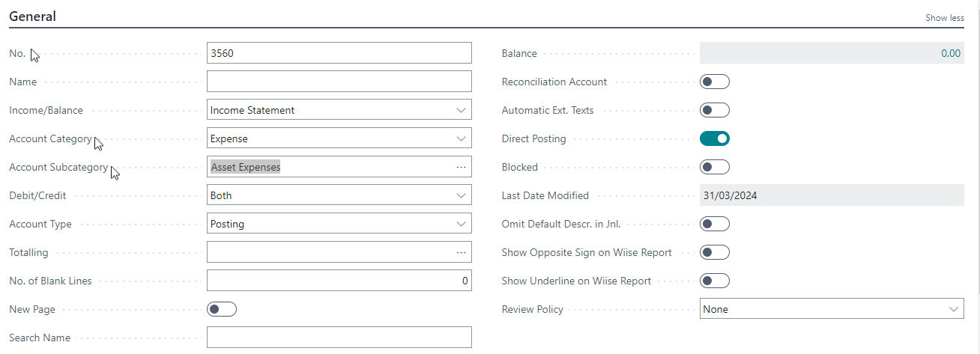
Task: Disable the Direct Posting toggle
Action: [714, 138]
